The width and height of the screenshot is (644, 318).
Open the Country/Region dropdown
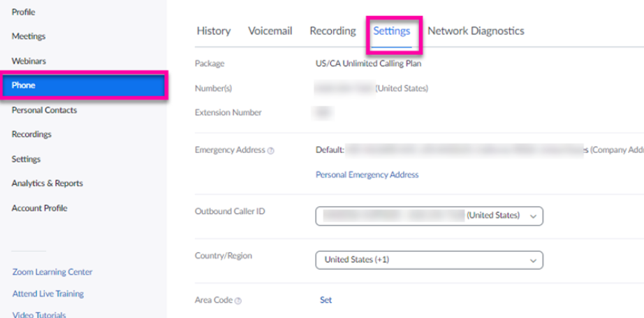click(x=429, y=260)
